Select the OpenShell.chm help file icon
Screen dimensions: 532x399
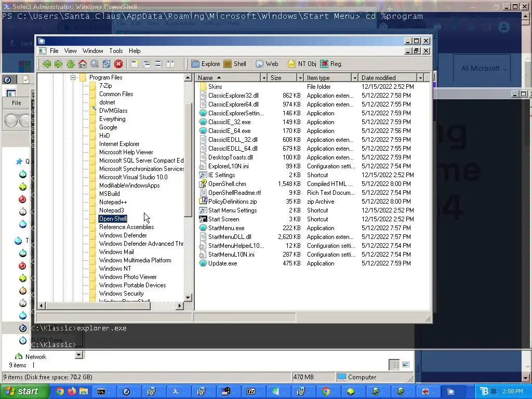(x=203, y=184)
